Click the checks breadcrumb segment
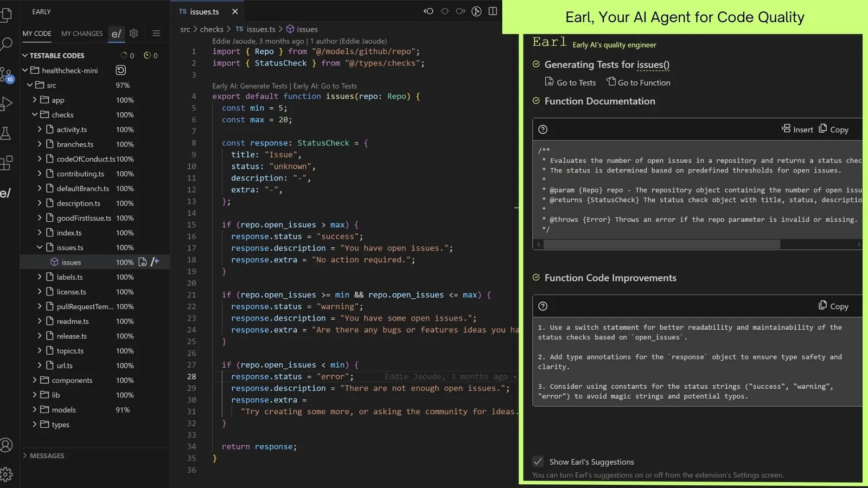The image size is (868, 488). (x=212, y=29)
